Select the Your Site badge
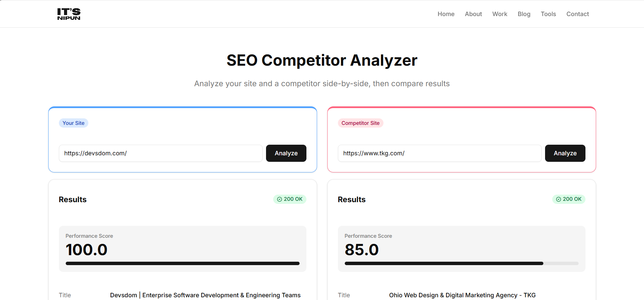This screenshot has height=300, width=644. click(73, 123)
